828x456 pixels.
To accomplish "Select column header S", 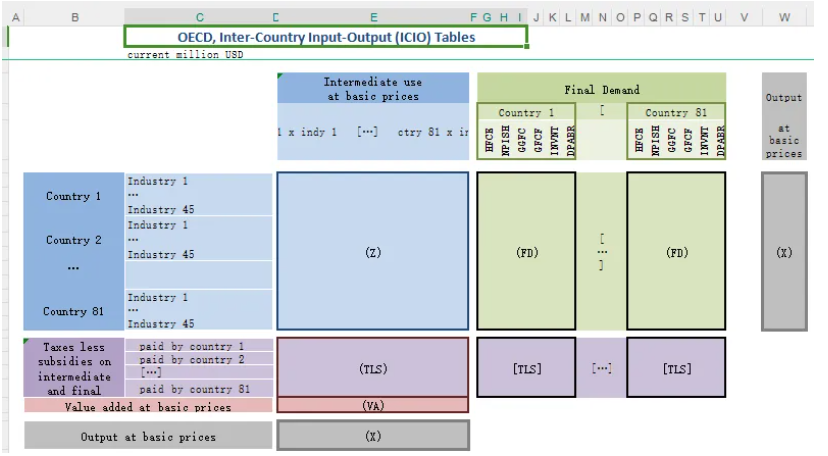I will click(685, 17).
